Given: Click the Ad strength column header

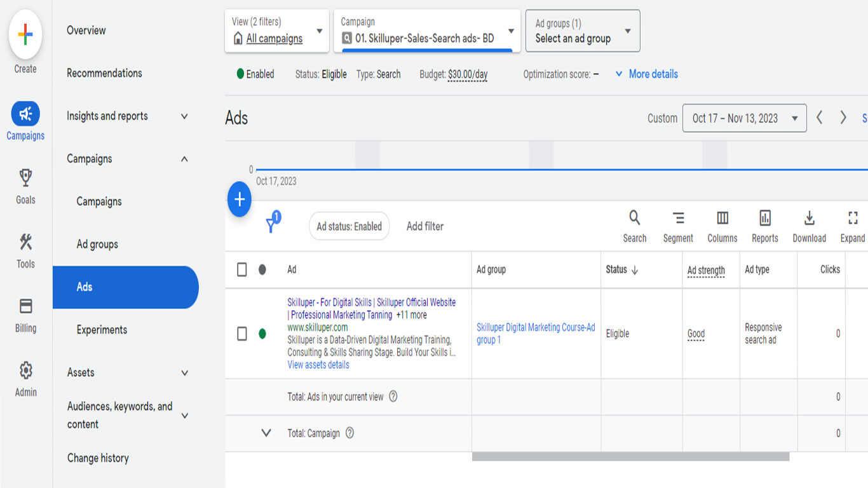Looking at the screenshot, I should [706, 270].
